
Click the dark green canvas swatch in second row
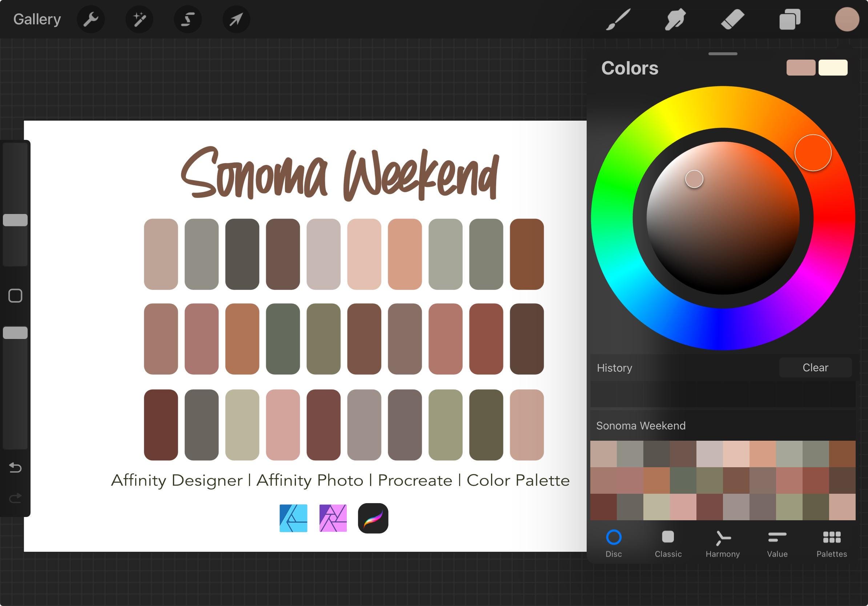click(x=283, y=339)
